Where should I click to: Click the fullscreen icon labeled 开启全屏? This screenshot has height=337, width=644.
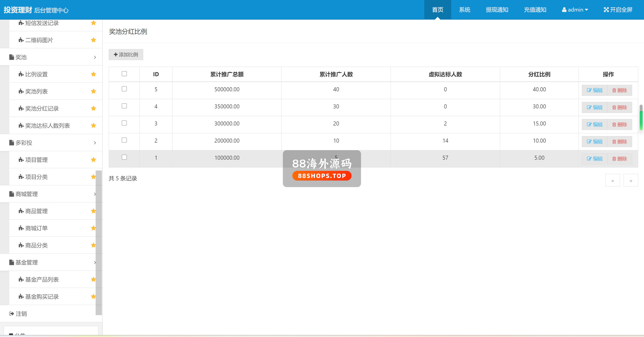click(606, 10)
